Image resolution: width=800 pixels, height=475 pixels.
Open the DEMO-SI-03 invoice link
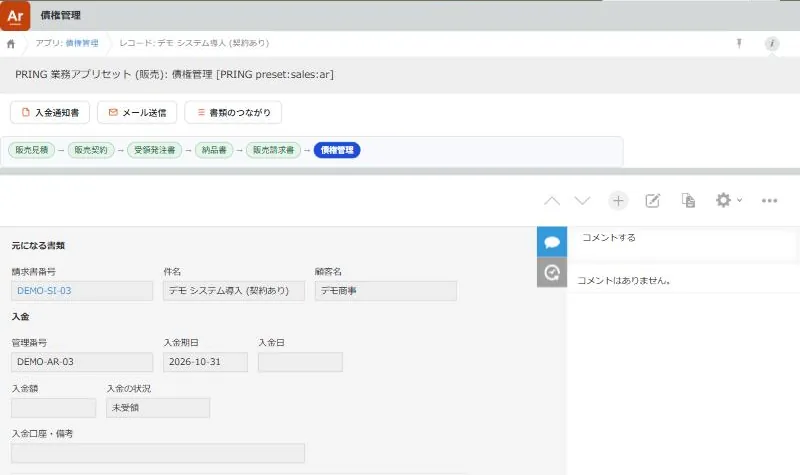pyautogui.click(x=44, y=291)
